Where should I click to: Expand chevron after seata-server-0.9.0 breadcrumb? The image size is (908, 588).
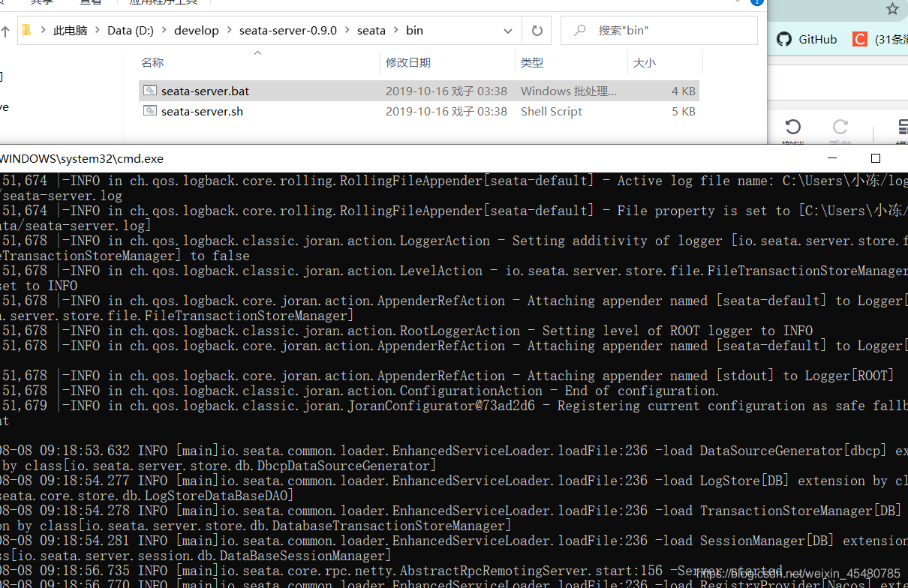click(x=347, y=31)
